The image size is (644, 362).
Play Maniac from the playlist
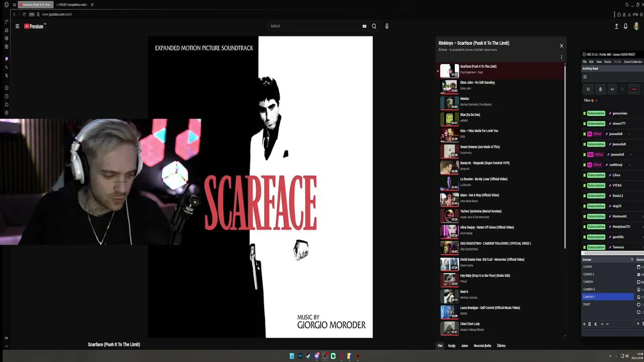502,103
